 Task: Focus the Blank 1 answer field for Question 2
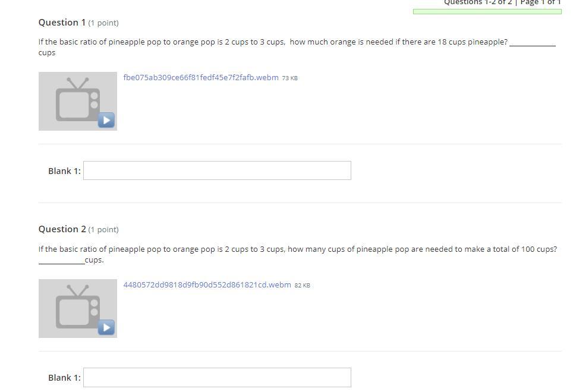[x=217, y=377]
